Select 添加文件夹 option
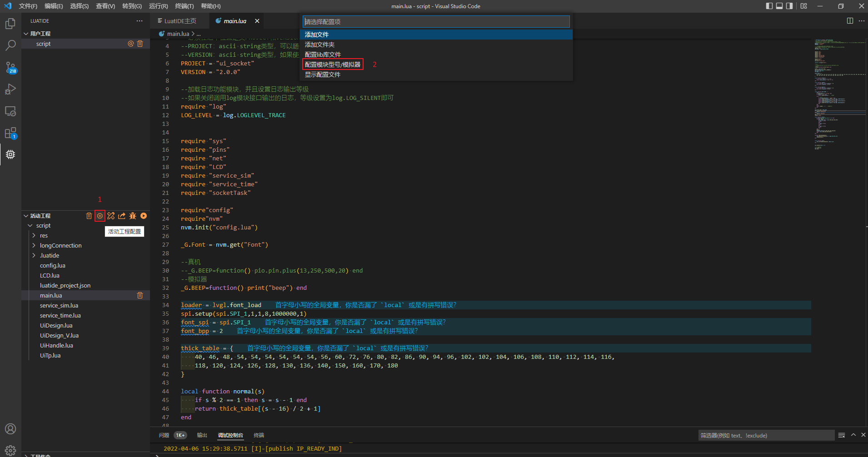This screenshot has height=457, width=868. point(436,45)
